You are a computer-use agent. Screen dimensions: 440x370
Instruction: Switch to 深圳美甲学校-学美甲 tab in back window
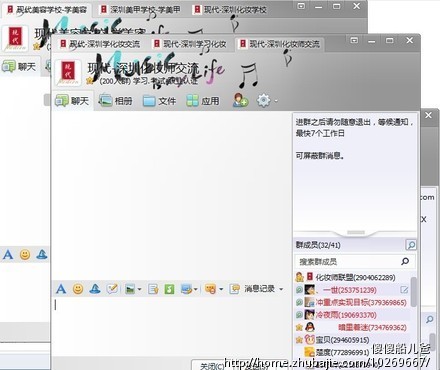tap(140, 10)
